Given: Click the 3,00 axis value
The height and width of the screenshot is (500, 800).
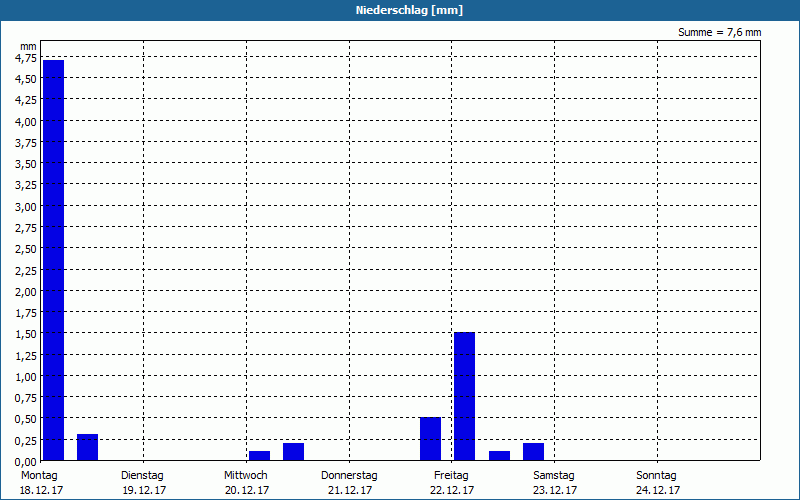Looking at the screenshot, I should click(26, 207).
